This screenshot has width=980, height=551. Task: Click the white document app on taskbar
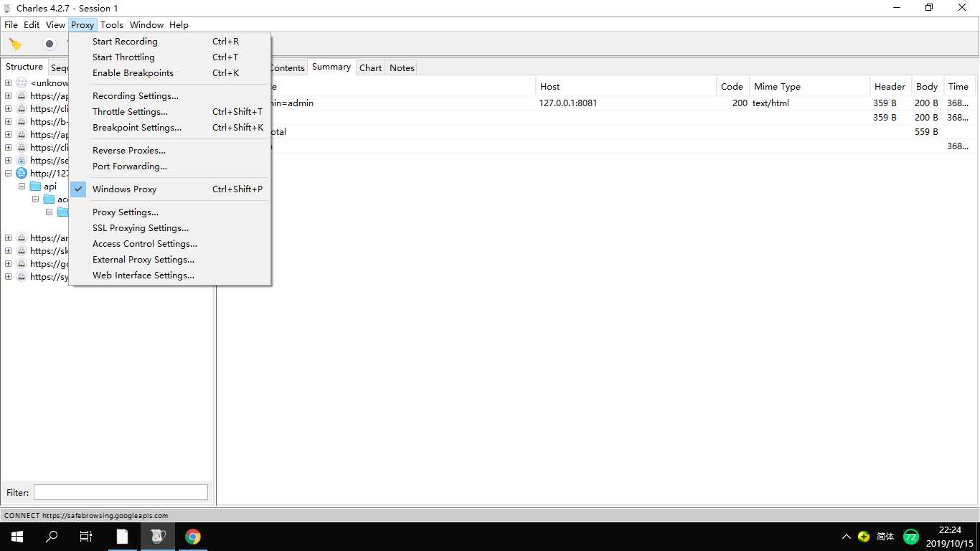(123, 536)
